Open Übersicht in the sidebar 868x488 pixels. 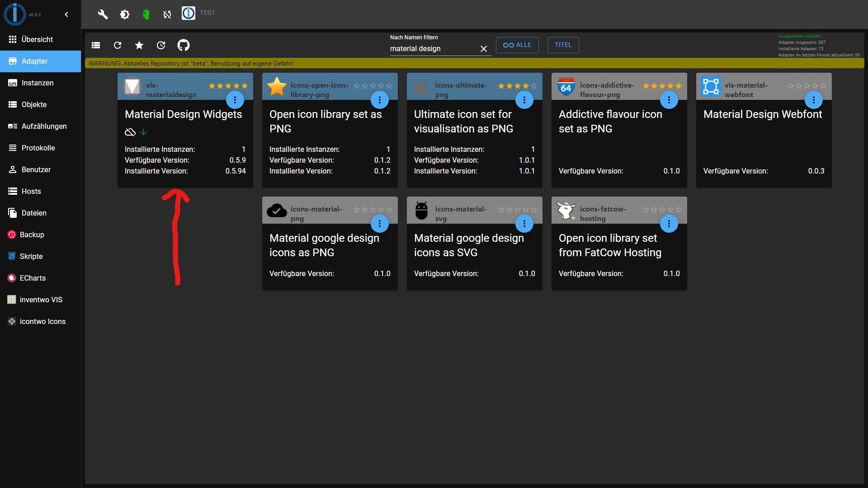(41, 40)
